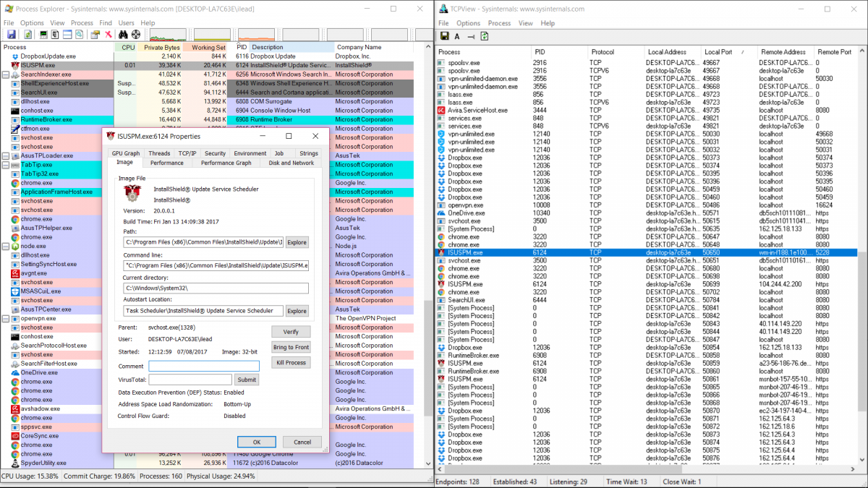The image size is (868, 488).
Task: Click Save icon in TCPView toolbar
Action: click(444, 35)
